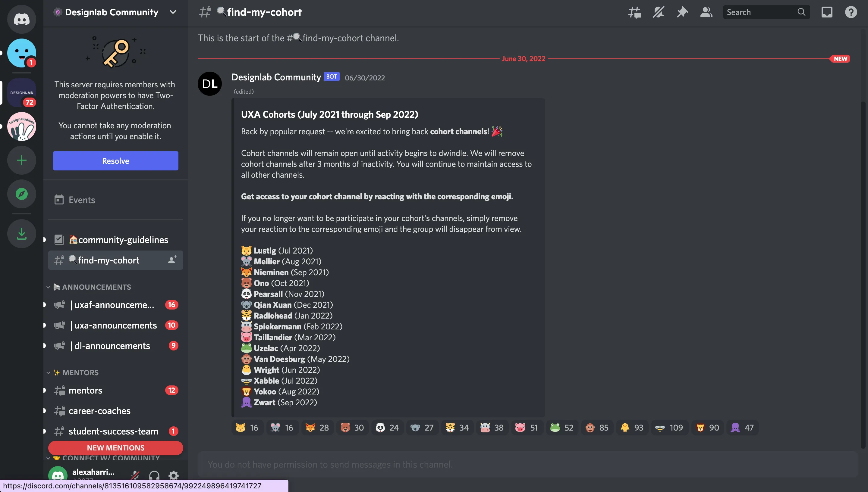This screenshot has width=868, height=492.
Task: Click the Resolve button
Action: tap(115, 160)
